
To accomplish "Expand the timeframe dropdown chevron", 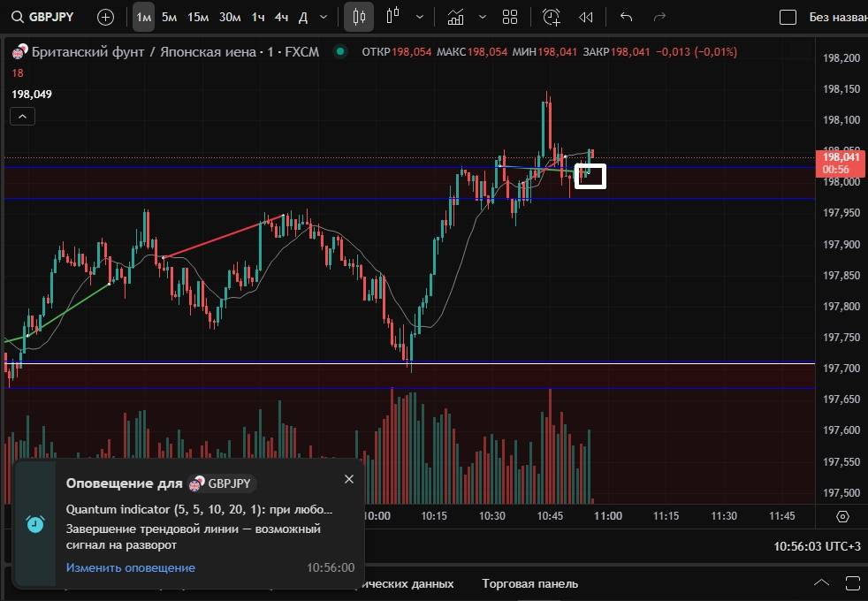I will tap(324, 17).
